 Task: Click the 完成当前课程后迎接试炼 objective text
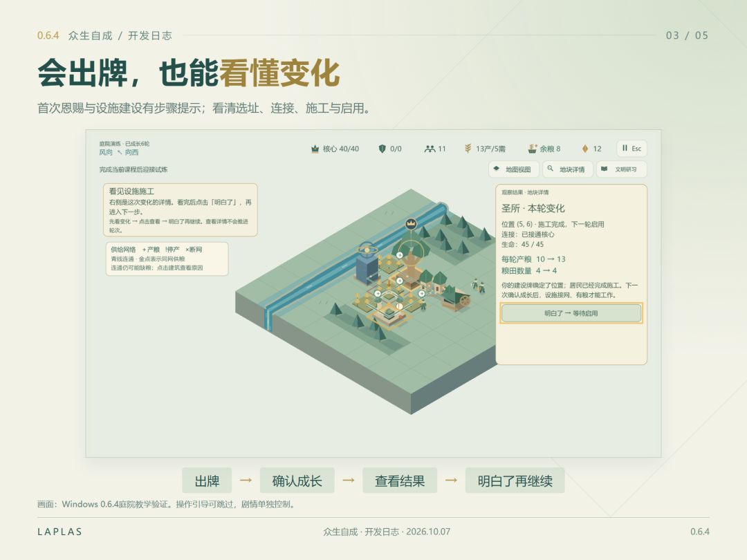click(133, 169)
